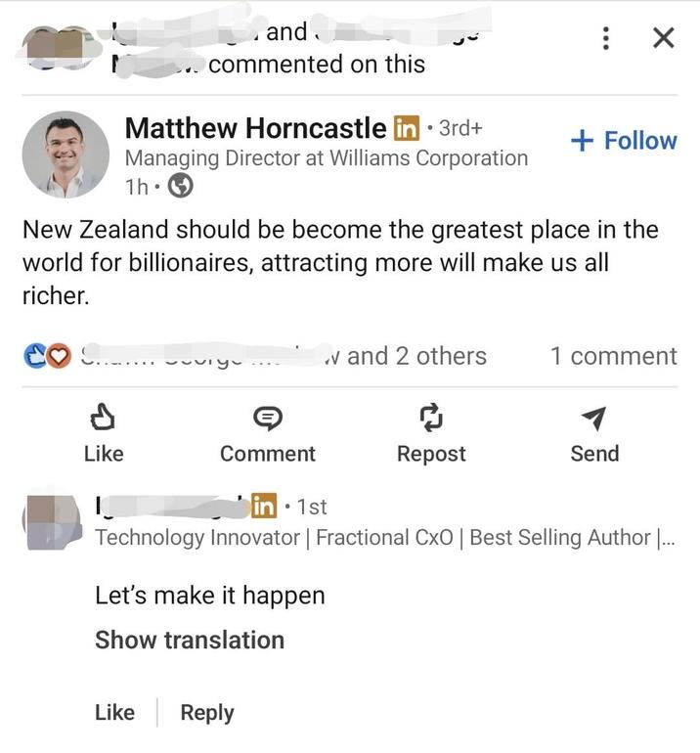Open Matthew Horncastle's profile name link
This screenshot has height=753, width=700.
tap(256, 128)
